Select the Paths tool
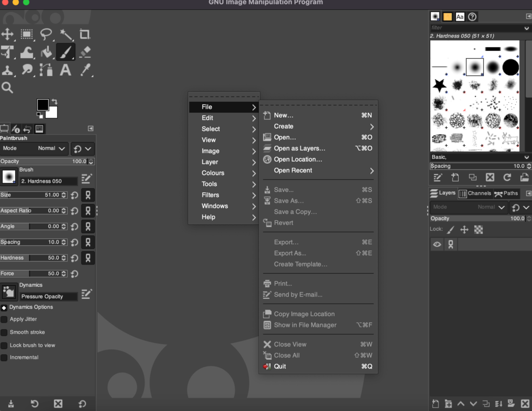Screen dimensions: 532x411 coord(46,70)
